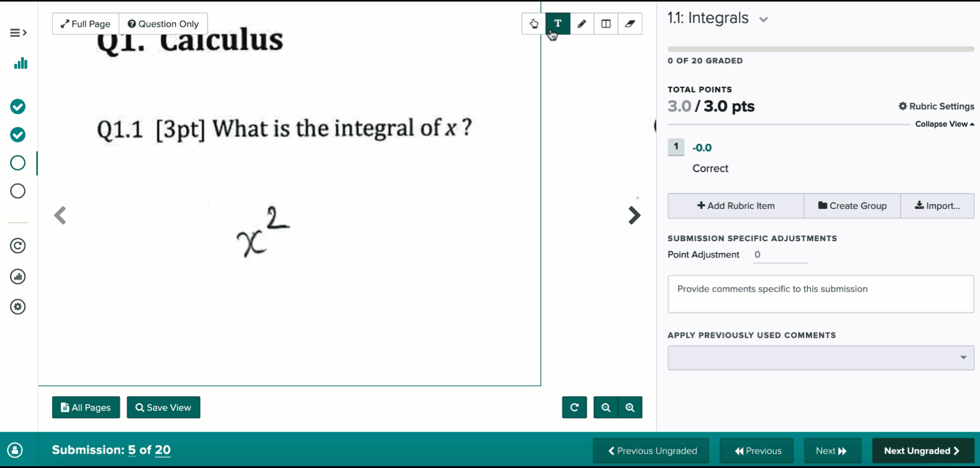Open second completed step checkmark
Viewport: 980px width, 468px height.
click(x=18, y=135)
